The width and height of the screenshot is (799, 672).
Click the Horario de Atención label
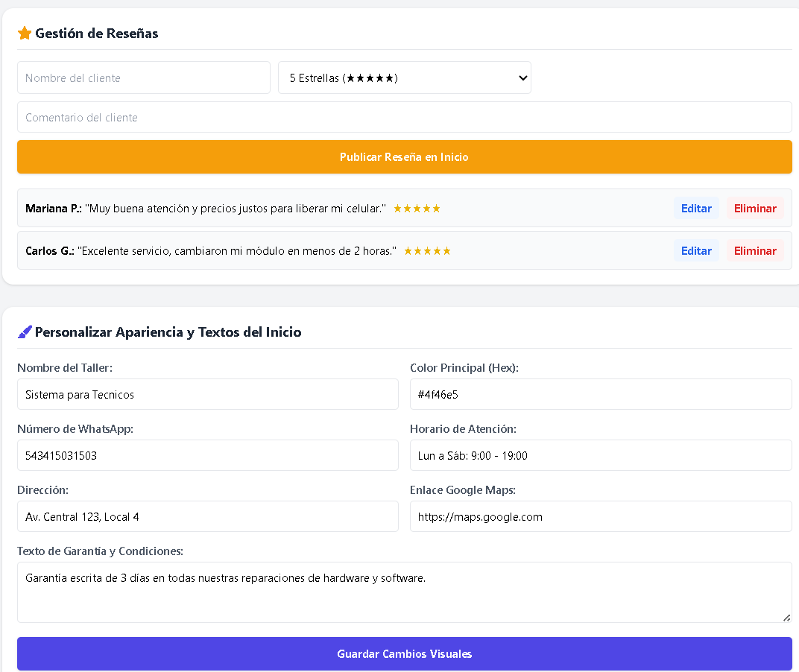[x=463, y=429]
